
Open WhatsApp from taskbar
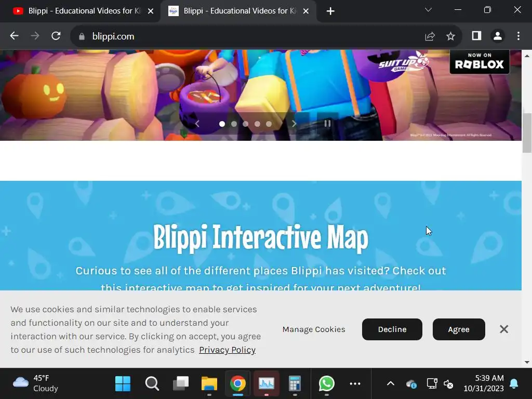point(327,384)
